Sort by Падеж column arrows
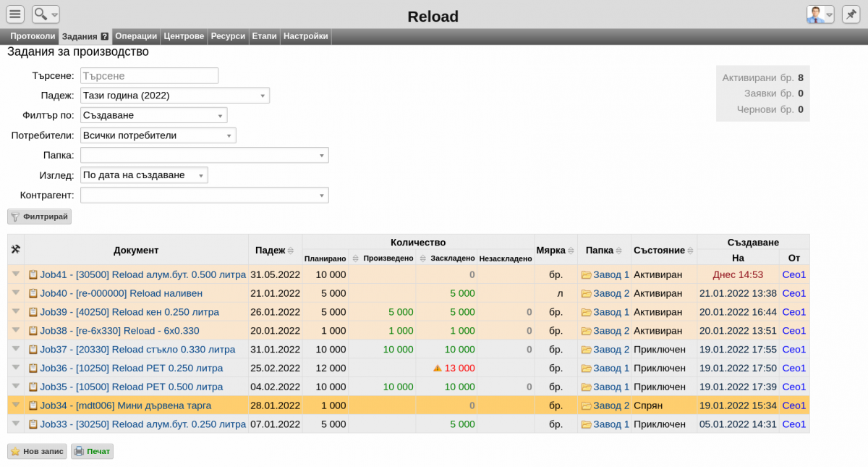Image resolution: width=868 pixels, height=467 pixels. coord(291,251)
